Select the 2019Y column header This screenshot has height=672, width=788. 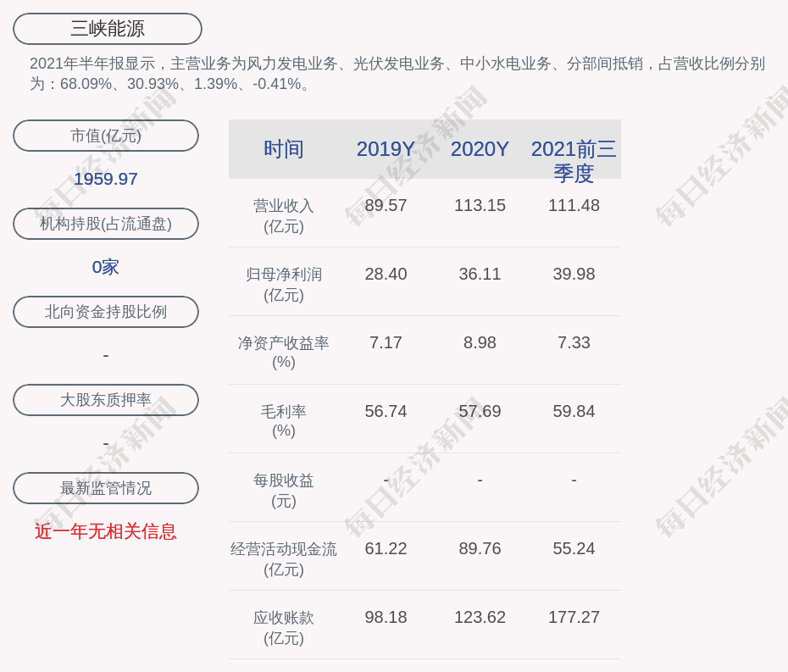tap(386, 149)
